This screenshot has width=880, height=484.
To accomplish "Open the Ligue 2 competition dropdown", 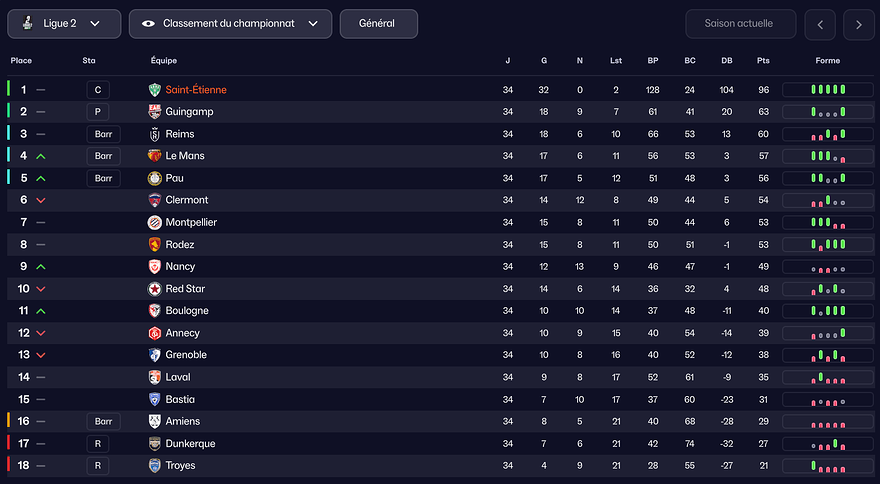I will 64,23.
